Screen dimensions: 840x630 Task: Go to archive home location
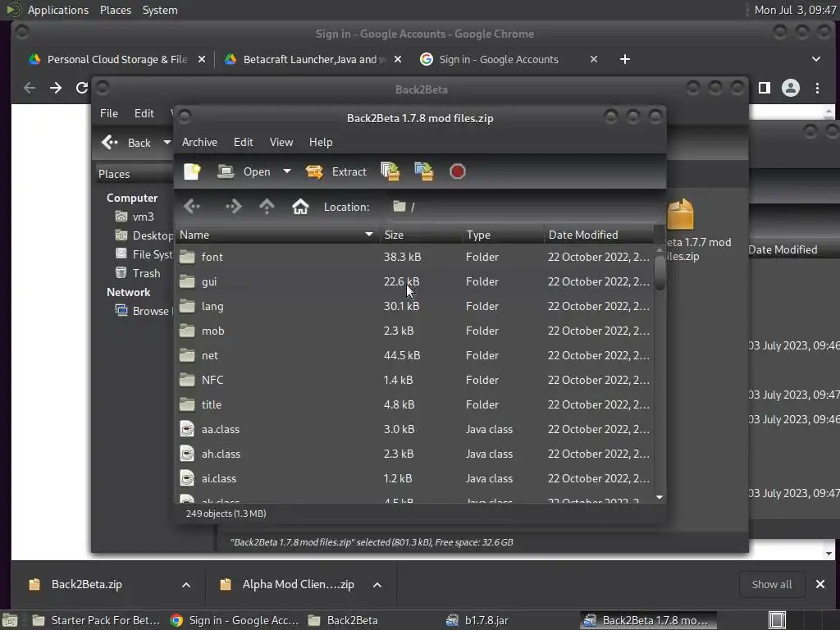coord(300,207)
